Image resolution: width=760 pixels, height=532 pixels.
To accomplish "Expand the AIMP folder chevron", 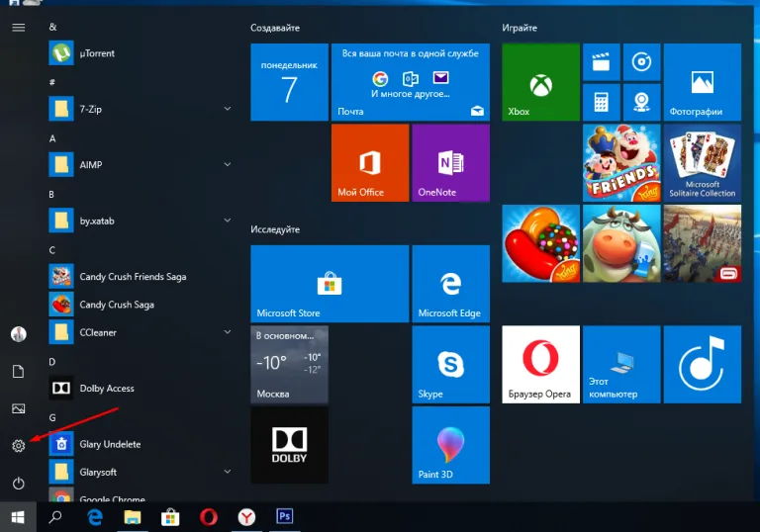I will (x=228, y=164).
